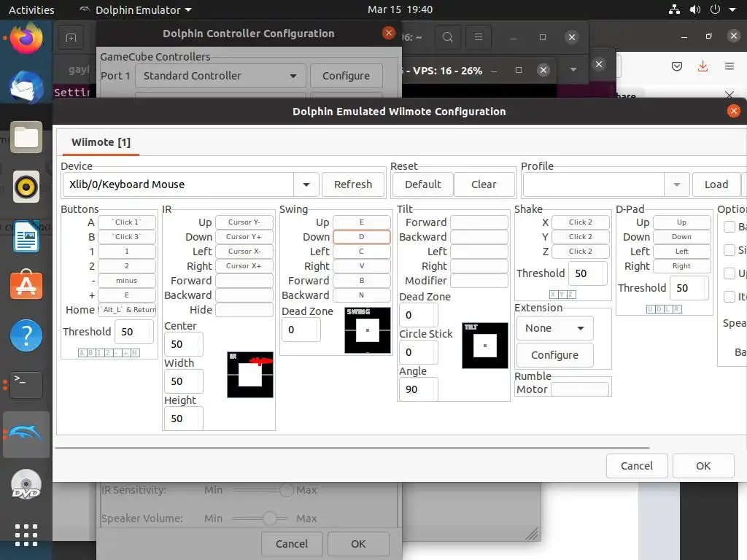Adjust the Speaker Volume slider
The height and width of the screenshot is (560, 747).
tap(260, 518)
